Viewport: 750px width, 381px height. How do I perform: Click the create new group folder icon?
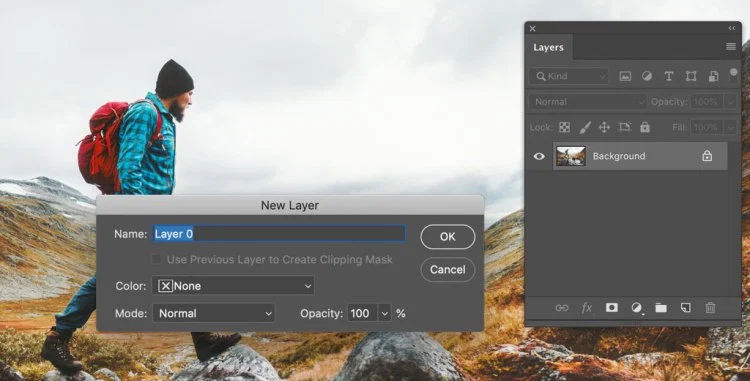point(661,307)
